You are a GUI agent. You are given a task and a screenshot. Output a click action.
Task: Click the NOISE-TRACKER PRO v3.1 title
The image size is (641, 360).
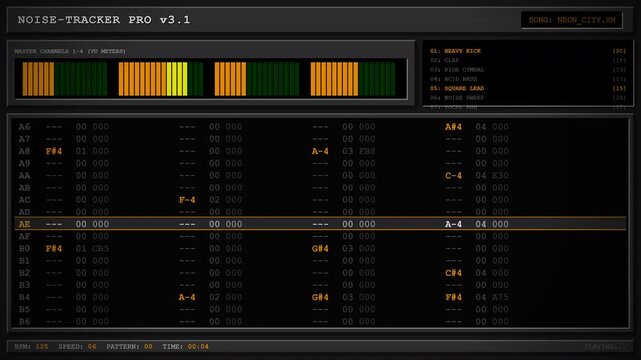pyautogui.click(x=104, y=20)
